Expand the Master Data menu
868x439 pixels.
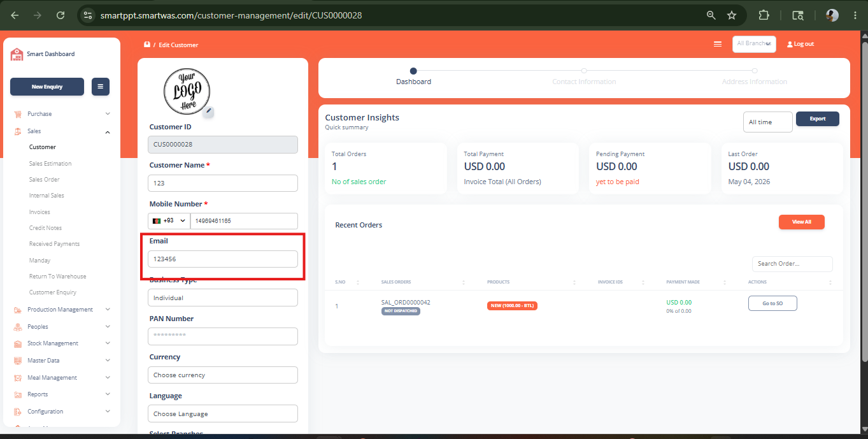108,361
